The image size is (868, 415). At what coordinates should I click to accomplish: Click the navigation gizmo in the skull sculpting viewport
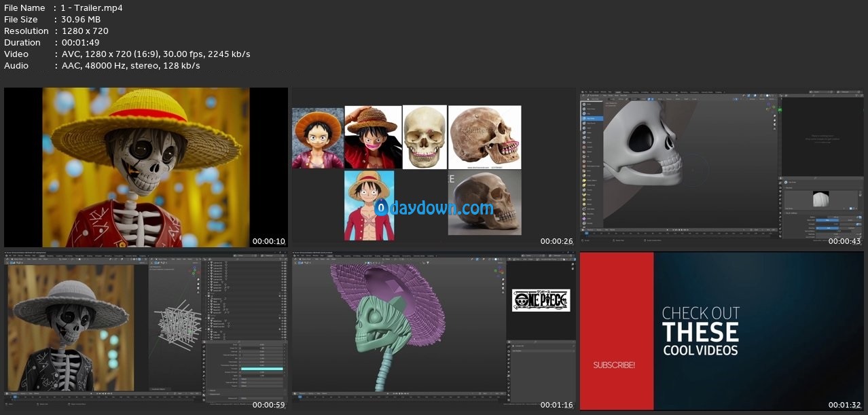click(x=772, y=107)
